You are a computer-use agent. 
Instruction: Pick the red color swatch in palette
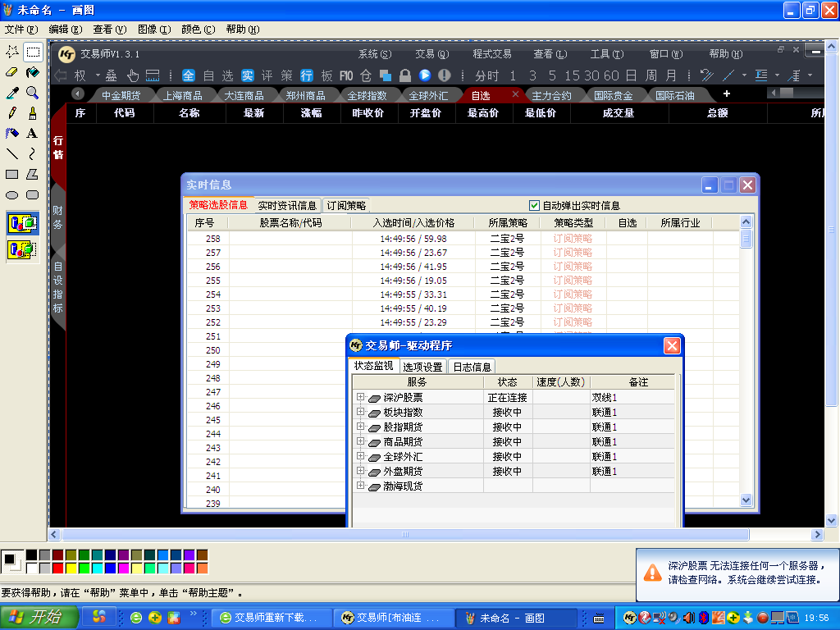tap(57, 568)
